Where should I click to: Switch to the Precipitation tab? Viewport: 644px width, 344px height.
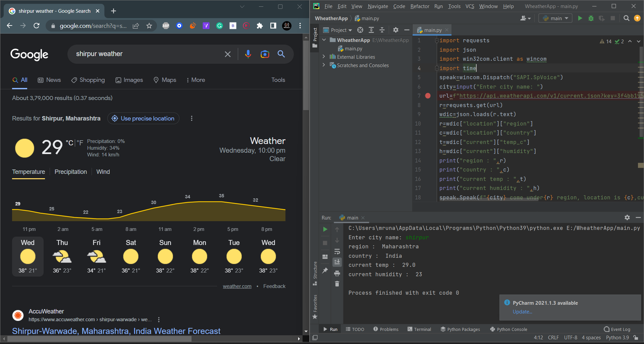coord(70,172)
